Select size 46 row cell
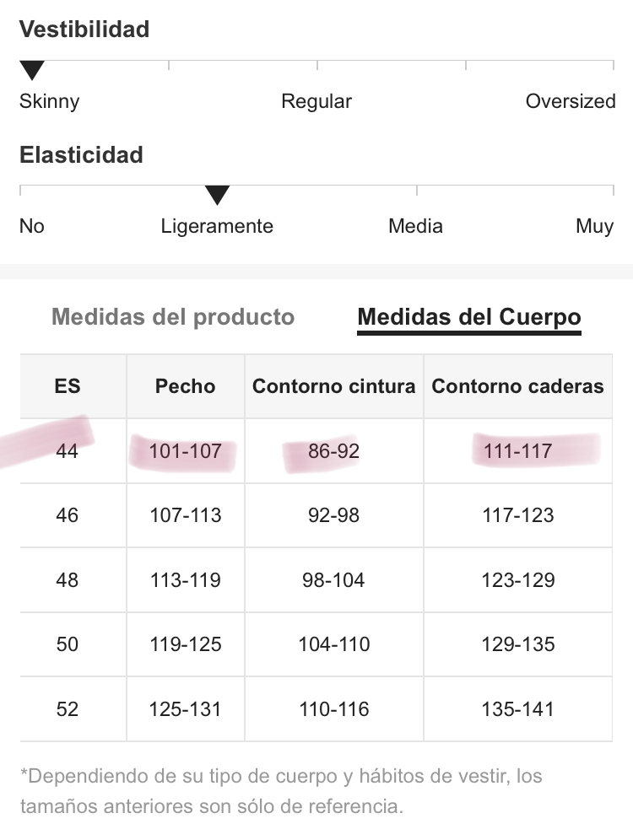The height and width of the screenshot is (840, 633). point(67,515)
